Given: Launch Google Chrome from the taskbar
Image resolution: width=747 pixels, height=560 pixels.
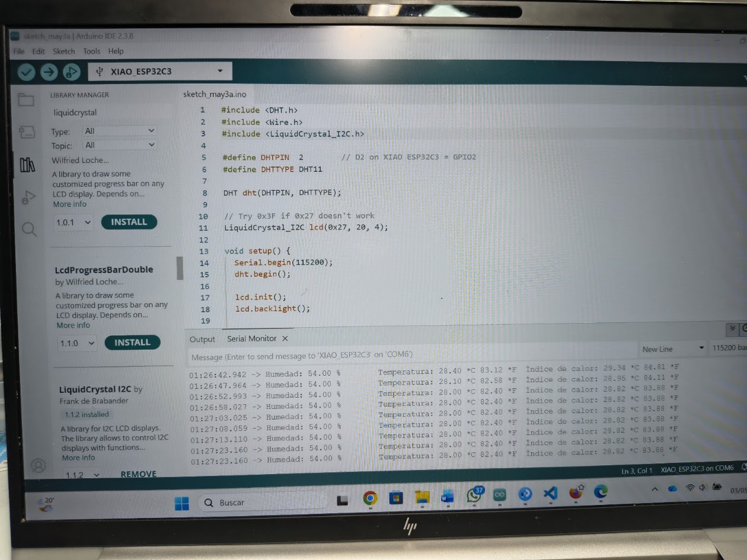Looking at the screenshot, I should (369, 498).
